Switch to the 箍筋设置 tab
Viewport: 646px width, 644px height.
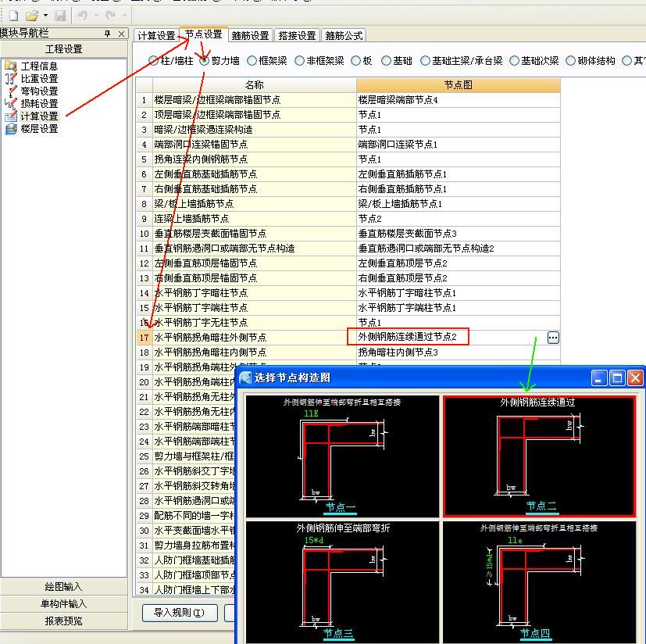pos(250,36)
